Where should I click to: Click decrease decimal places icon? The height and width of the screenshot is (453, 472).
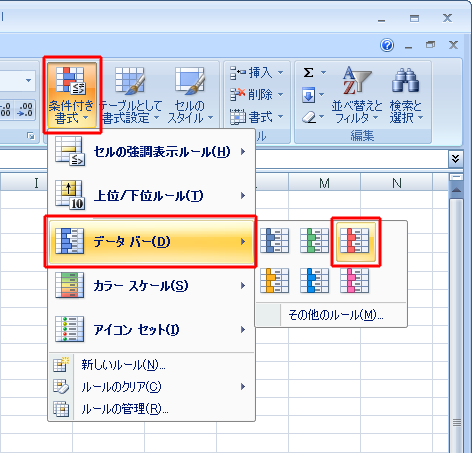25,110
